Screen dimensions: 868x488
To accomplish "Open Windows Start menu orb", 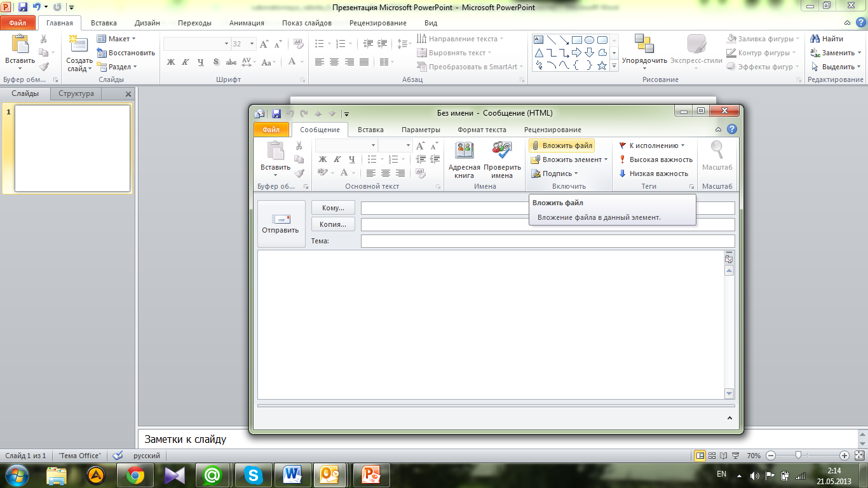I will click(18, 475).
